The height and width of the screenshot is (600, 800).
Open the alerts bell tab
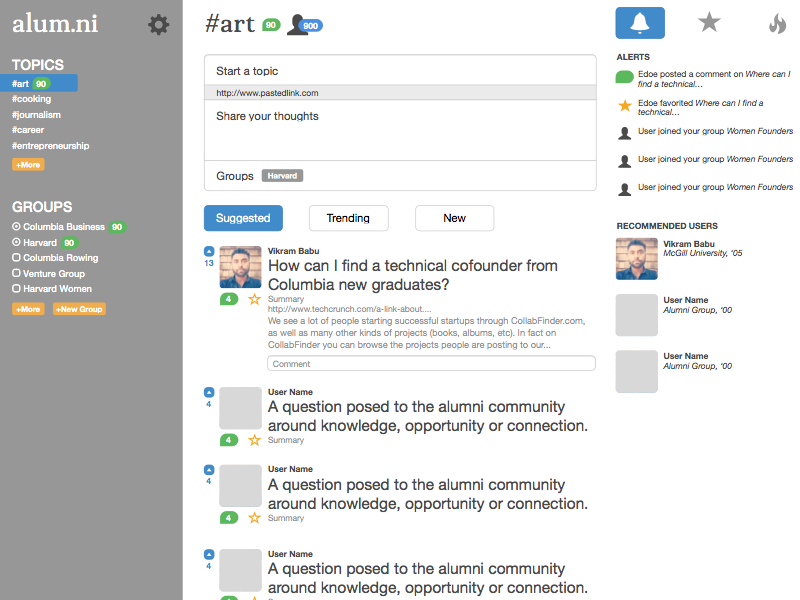(x=640, y=23)
